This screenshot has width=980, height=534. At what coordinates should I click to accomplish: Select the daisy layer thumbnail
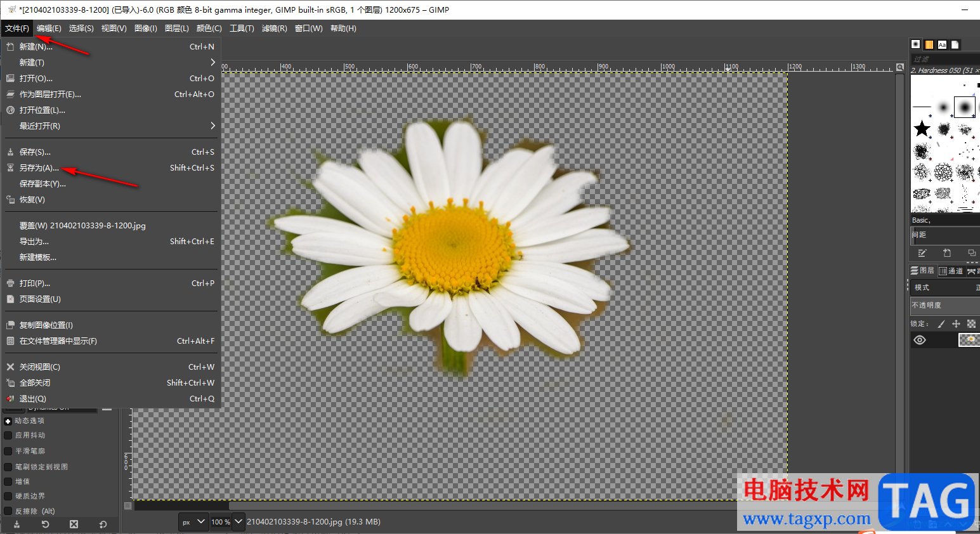coord(969,340)
